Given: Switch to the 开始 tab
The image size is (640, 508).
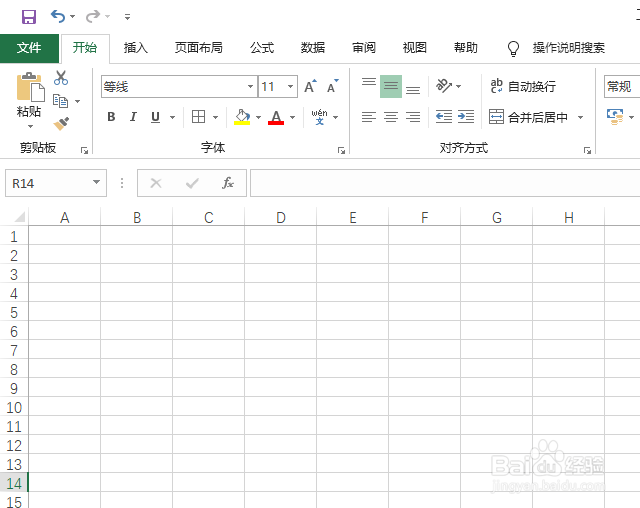Looking at the screenshot, I should pos(85,48).
